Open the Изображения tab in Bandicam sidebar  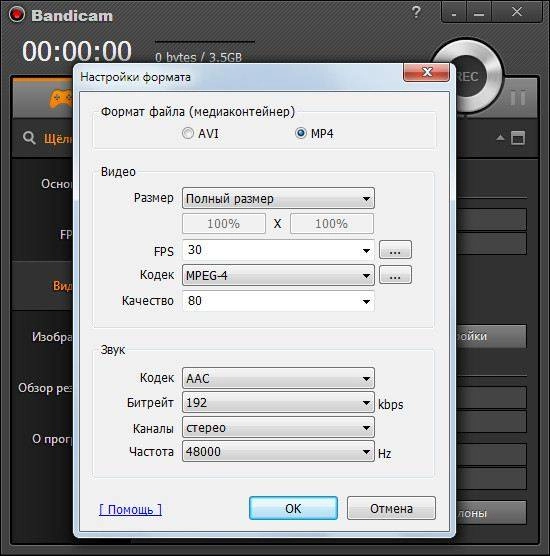click(x=52, y=337)
